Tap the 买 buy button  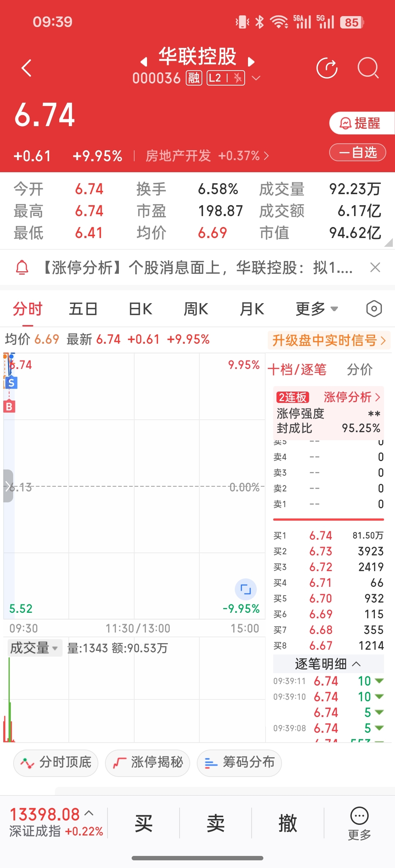click(144, 824)
